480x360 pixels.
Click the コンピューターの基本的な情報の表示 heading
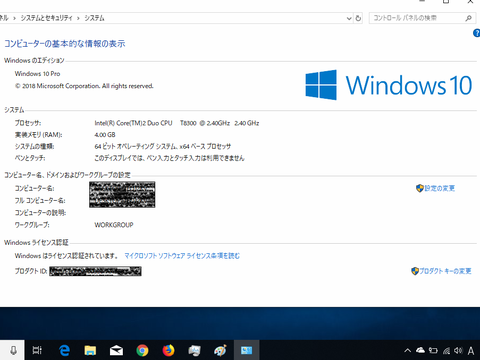coord(65,44)
